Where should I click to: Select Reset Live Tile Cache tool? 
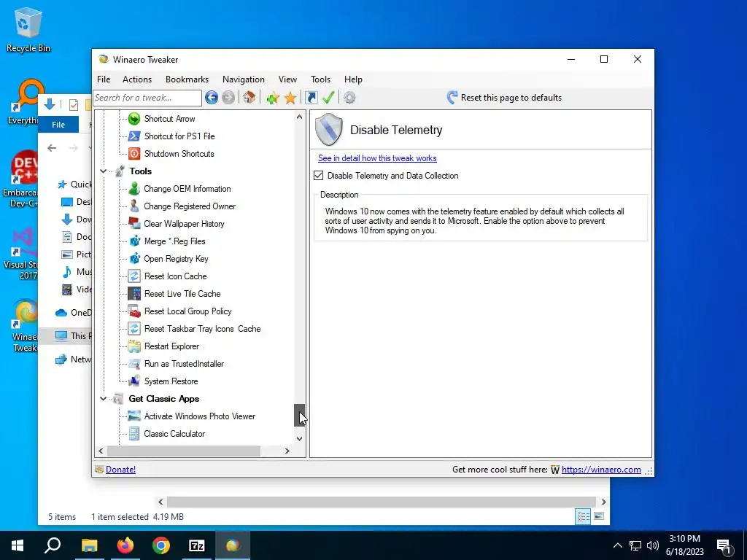pos(182,294)
